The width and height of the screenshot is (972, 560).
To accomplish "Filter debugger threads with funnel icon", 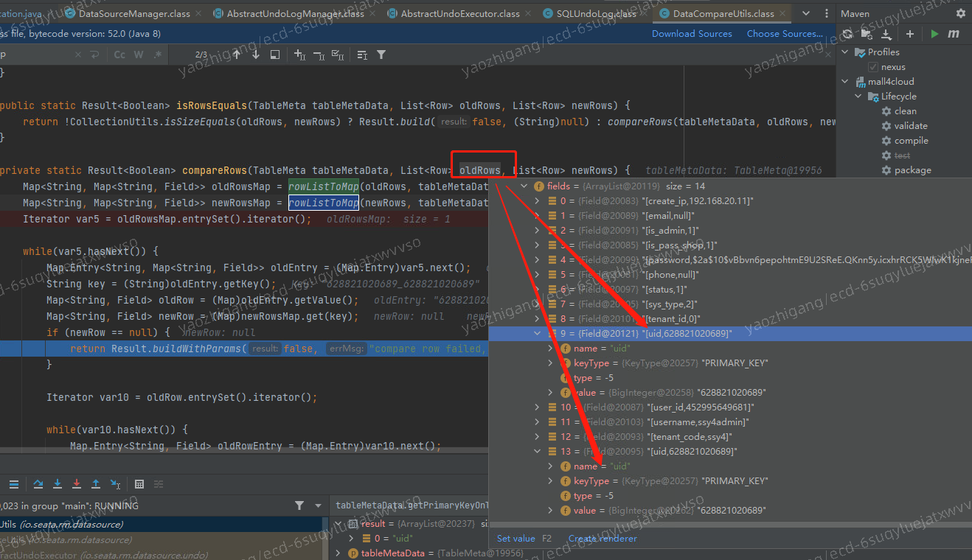I will [x=299, y=505].
